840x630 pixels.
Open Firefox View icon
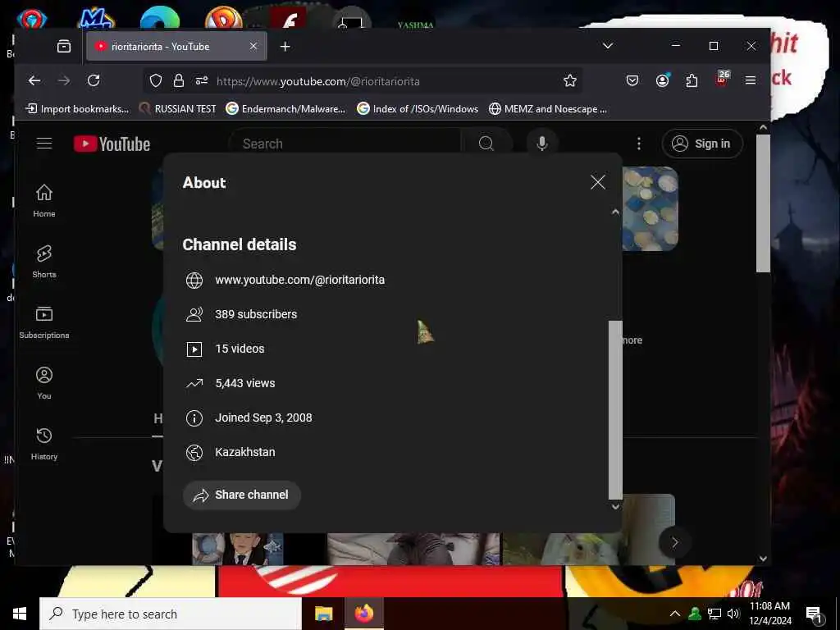point(64,47)
